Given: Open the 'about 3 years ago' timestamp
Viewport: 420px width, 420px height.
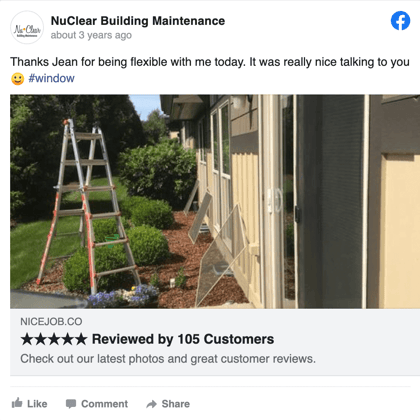Looking at the screenshot, I should click(91, 35).
